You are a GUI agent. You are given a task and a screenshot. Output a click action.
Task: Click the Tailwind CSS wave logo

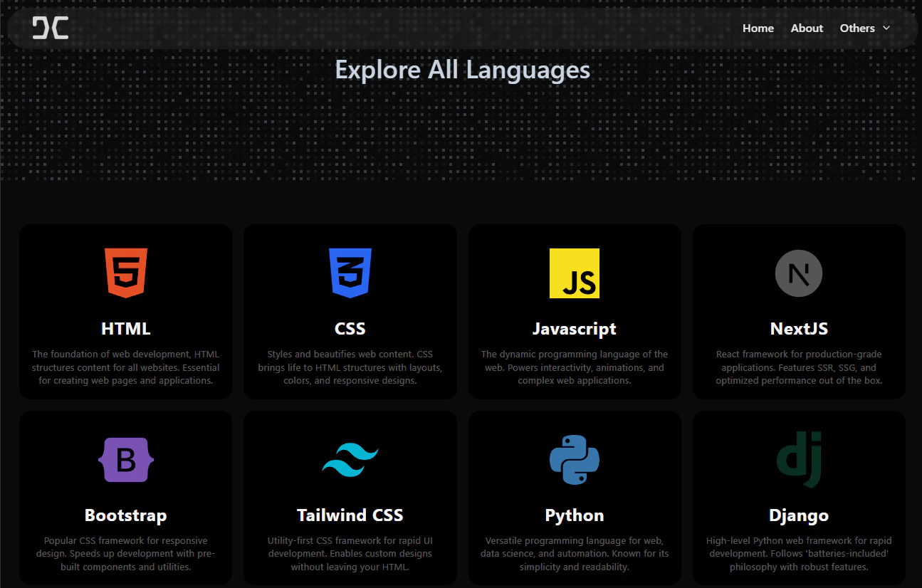tap(350, 460)
